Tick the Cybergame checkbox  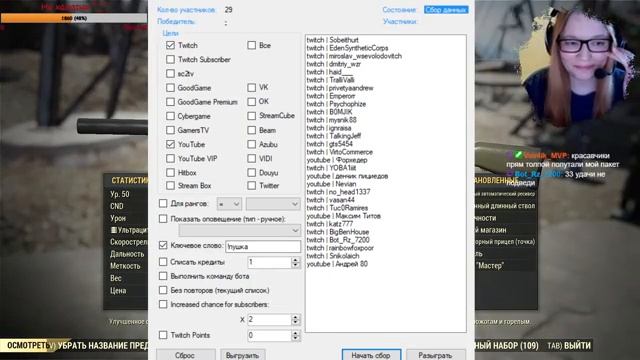tap(170, 116)
